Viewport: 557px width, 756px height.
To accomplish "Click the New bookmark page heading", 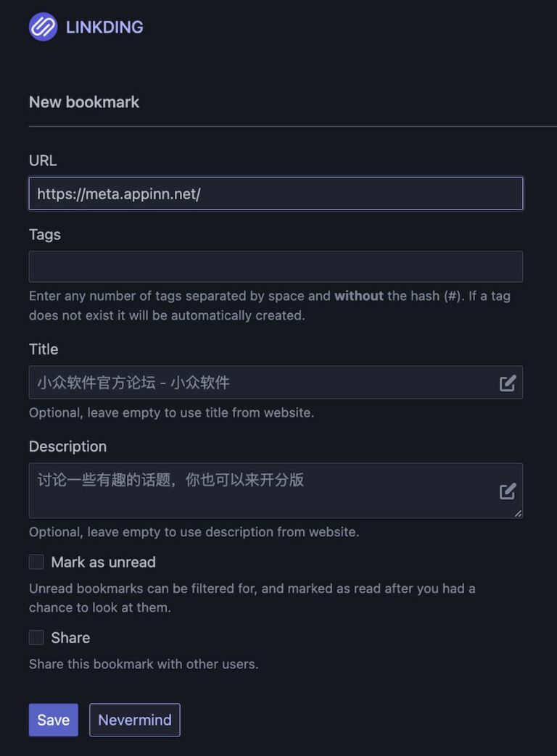I will coord(83,102).
